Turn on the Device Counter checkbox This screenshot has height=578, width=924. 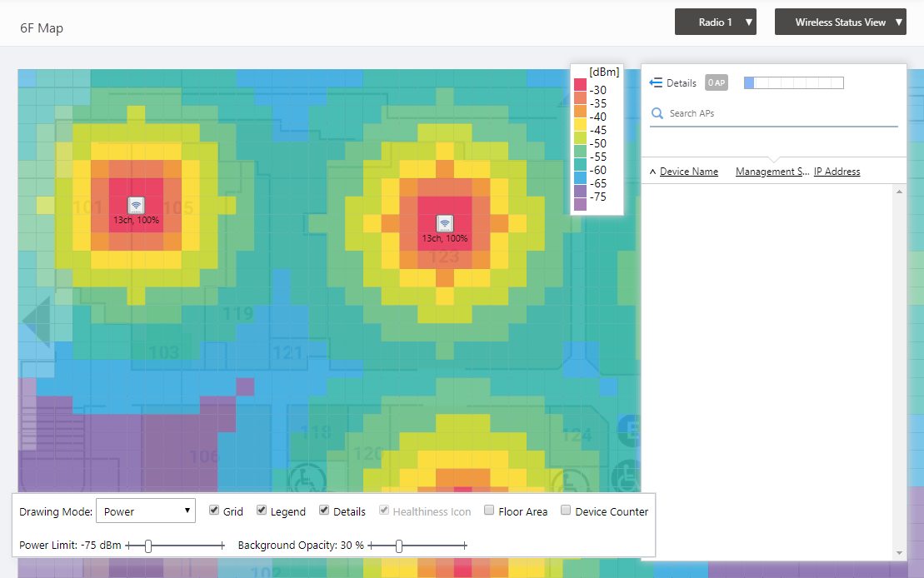pyautogui.click(x=566, y=511)
